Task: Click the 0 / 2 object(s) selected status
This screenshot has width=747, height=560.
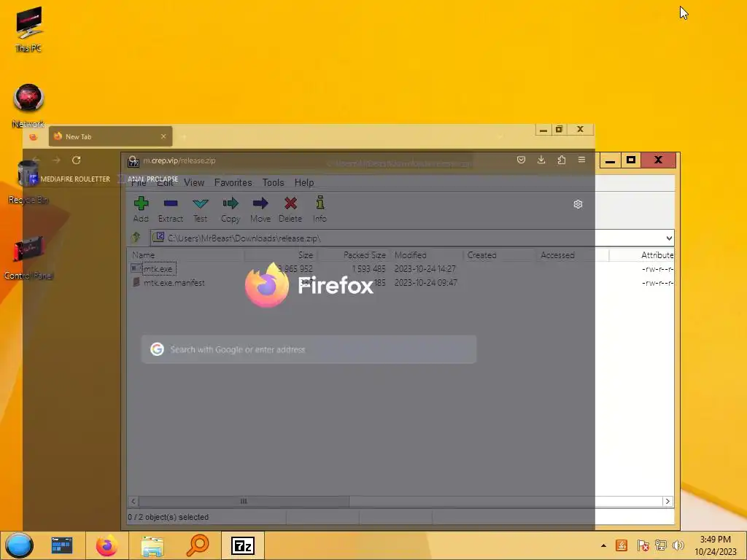Action: click(169, 517)
